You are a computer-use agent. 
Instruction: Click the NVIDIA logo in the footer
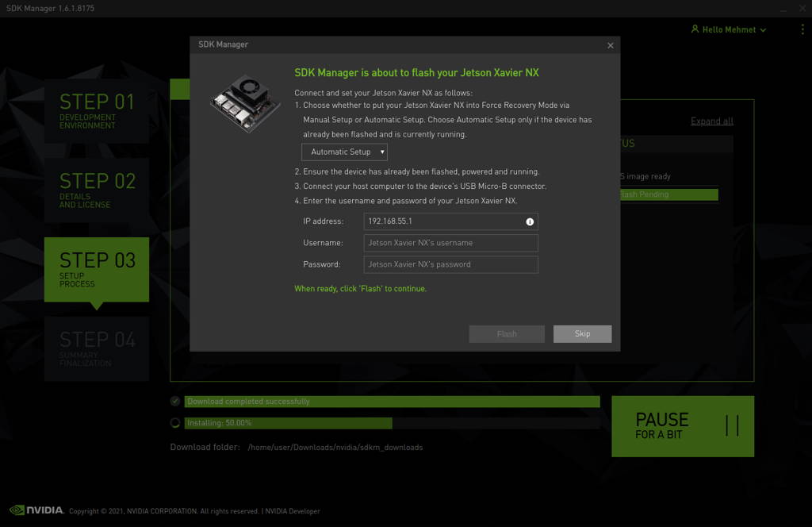click(x=36, y=510)
